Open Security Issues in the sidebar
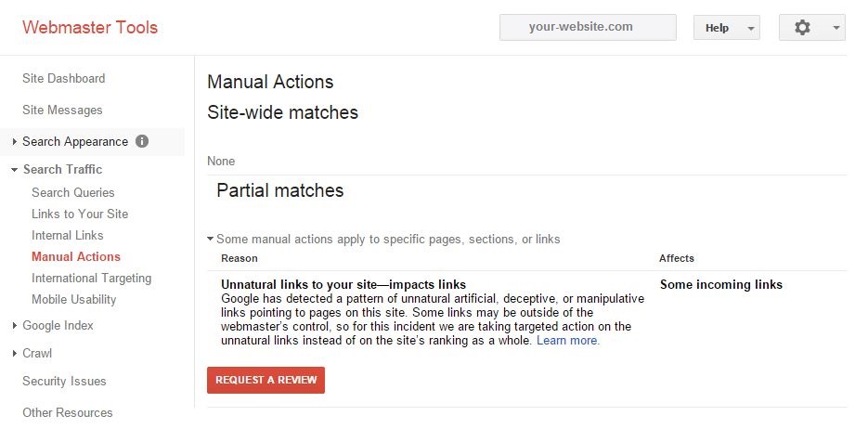868x442 pixels. coord(64,381)
